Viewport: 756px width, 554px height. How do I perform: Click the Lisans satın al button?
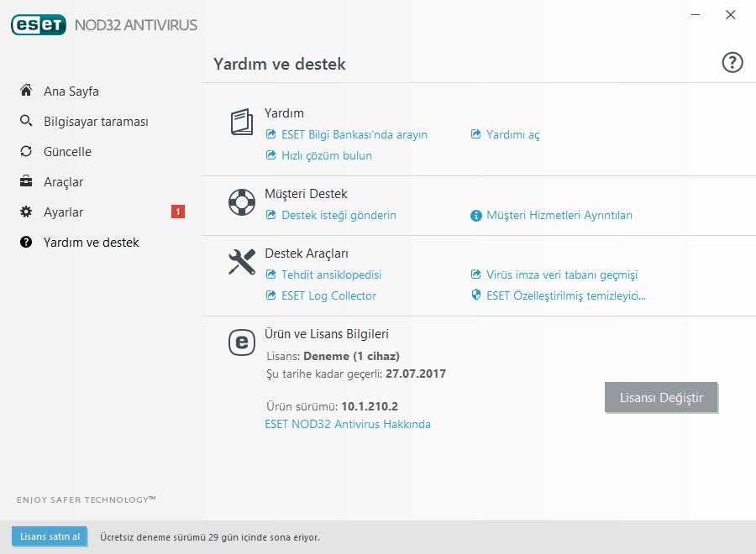point(50,536)
